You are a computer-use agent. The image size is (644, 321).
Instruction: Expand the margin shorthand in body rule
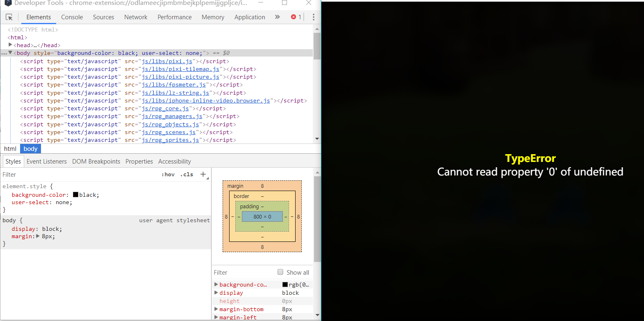tap(38, 236)
